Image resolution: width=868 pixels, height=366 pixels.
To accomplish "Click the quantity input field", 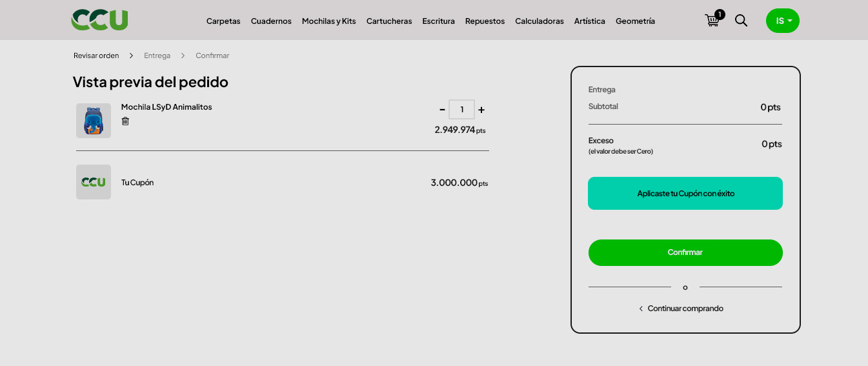I will click(461, 110).
